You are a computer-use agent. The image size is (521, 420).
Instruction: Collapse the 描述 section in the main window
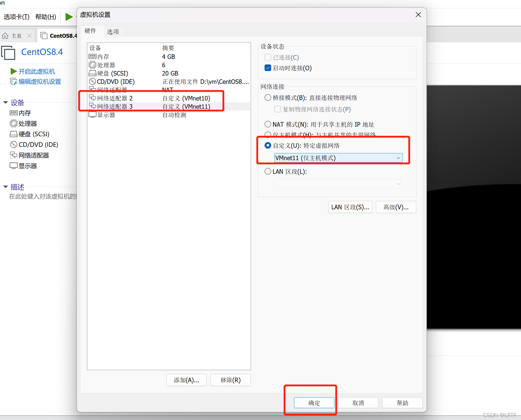pos(5,187)
